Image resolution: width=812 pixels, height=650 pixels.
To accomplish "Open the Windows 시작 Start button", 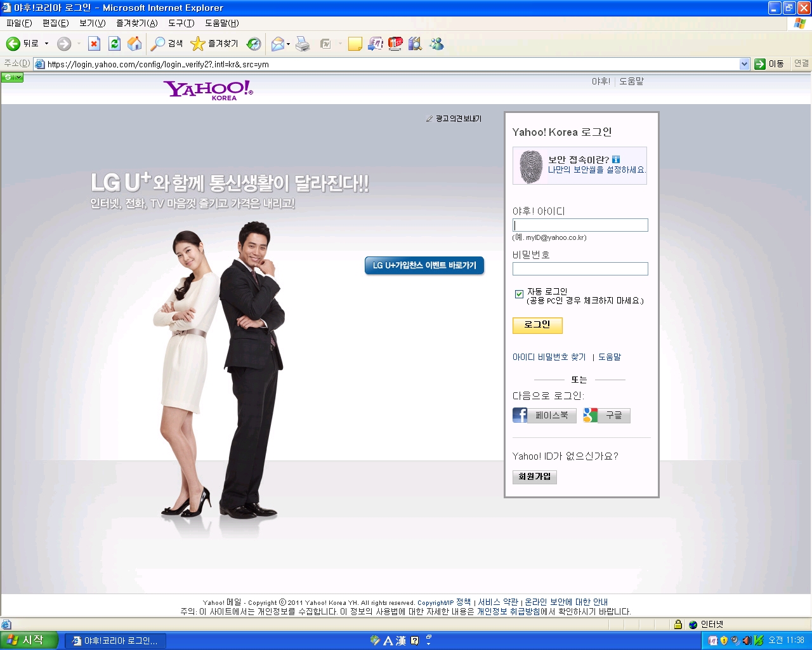I will pyautogui.click(x=29, y=640).
